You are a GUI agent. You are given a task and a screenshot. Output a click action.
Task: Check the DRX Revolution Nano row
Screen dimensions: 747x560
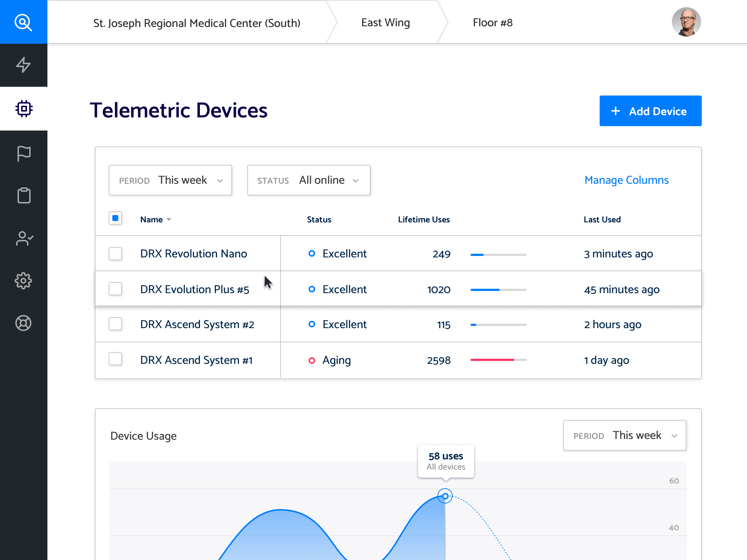coord(115,254)
